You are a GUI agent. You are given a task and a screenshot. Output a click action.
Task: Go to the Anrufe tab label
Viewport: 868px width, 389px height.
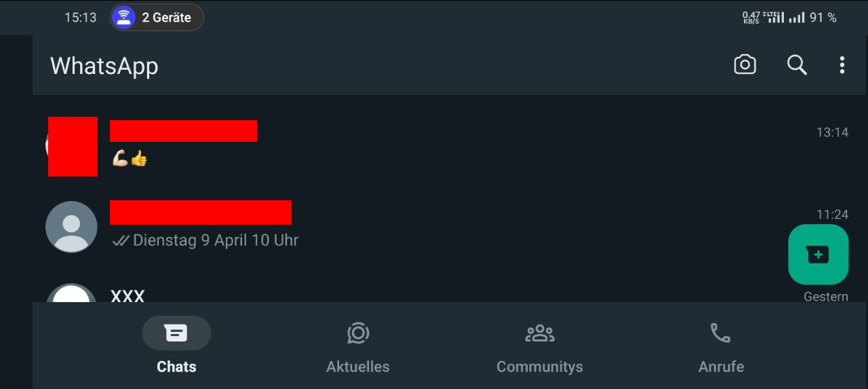(721, 367)
